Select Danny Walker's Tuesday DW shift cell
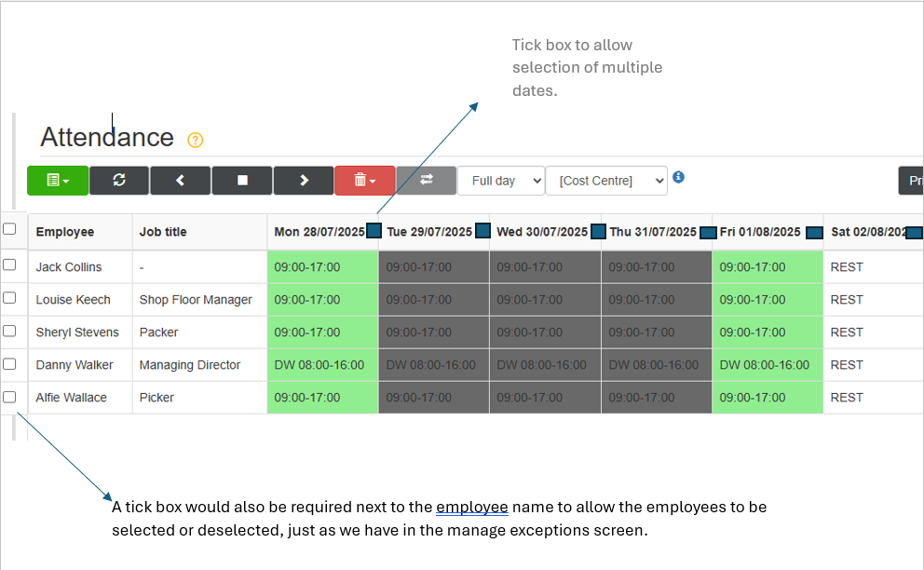The width and height of the screenshot is (924, 570). click(434, 365)
